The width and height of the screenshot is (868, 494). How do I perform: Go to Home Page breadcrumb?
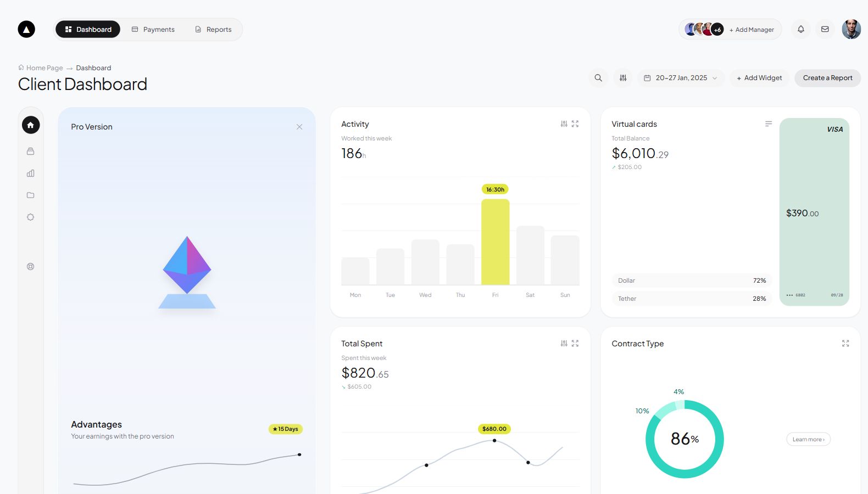[41, 68]
